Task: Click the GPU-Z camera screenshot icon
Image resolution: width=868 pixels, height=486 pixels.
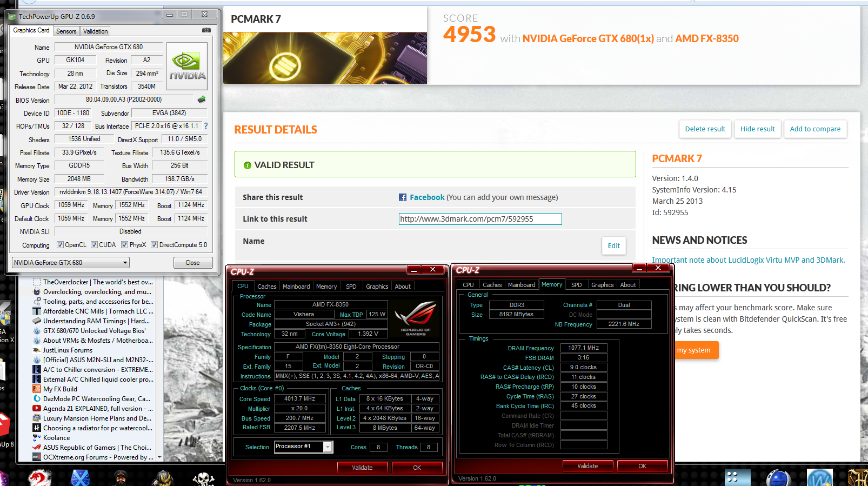Action: (x=206, y=30)
